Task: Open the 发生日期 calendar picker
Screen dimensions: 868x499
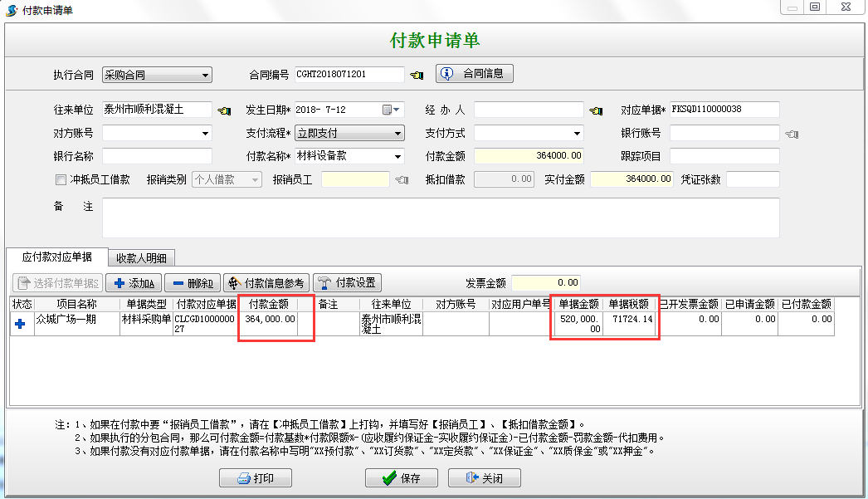Action: coord(390,110)
